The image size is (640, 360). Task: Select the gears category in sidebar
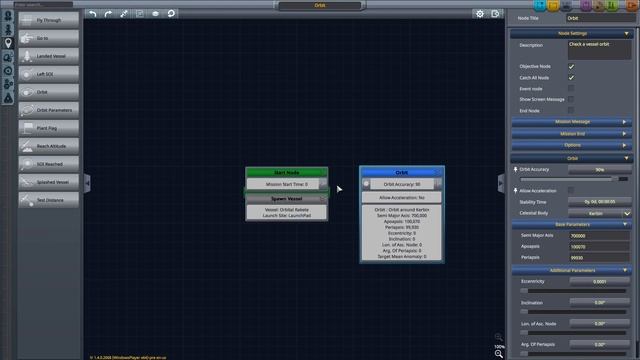(8, 84)
